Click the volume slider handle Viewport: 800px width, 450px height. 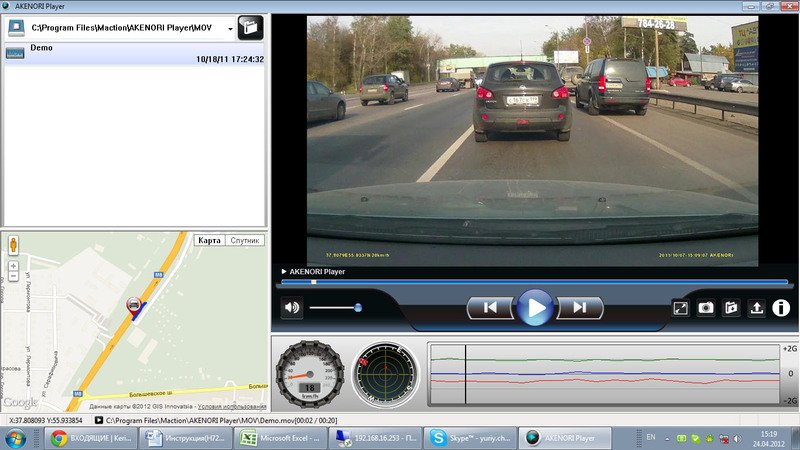pos(358,308)
